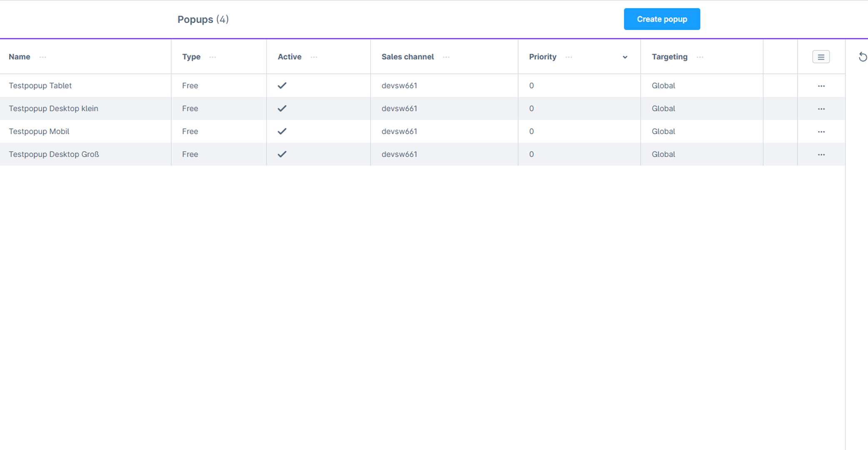Screen dimensions: 868x450
Task: Open the Testpopup Mobil entry
Action: pos(39,131)
